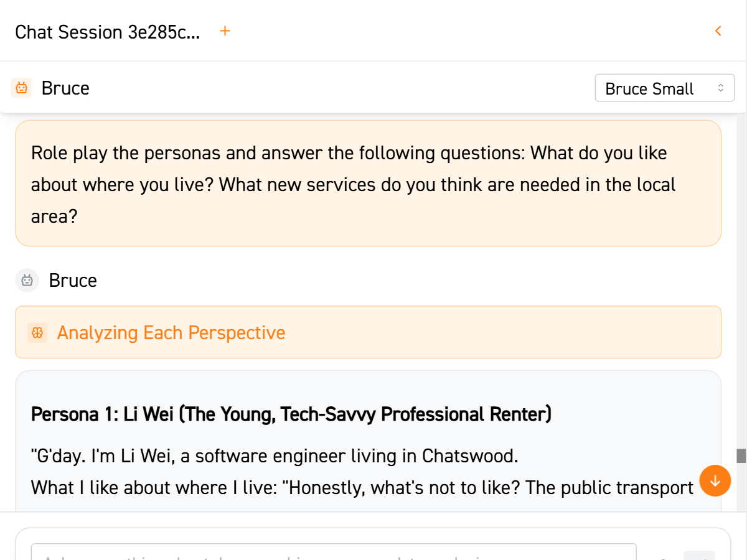Expand the Analyzing Each Perspective section
Image resolution: width=747 pixels, height=560 pixels.
(x=171, y=333)
